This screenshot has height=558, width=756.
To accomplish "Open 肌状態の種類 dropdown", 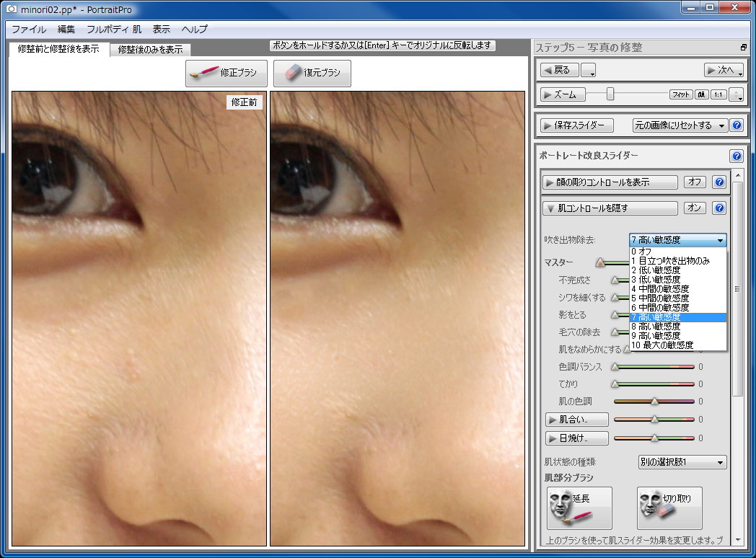I will coord(682,462).
